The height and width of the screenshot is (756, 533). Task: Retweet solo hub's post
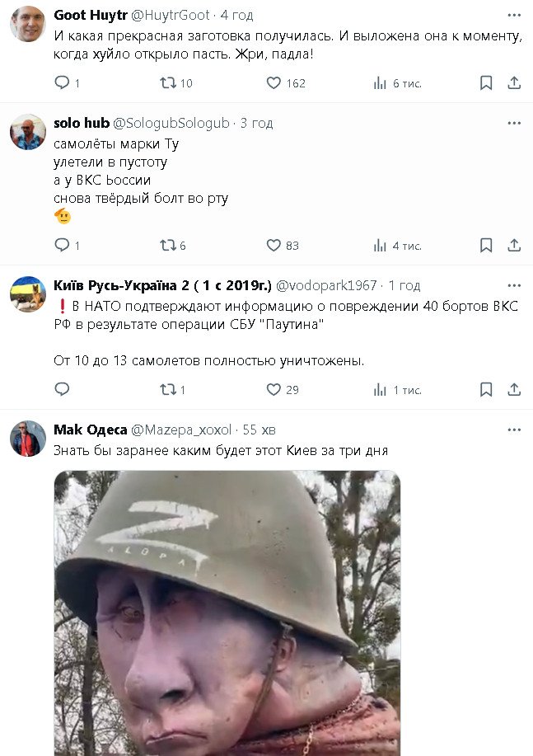pyautogui.click(x=167, y=245)
